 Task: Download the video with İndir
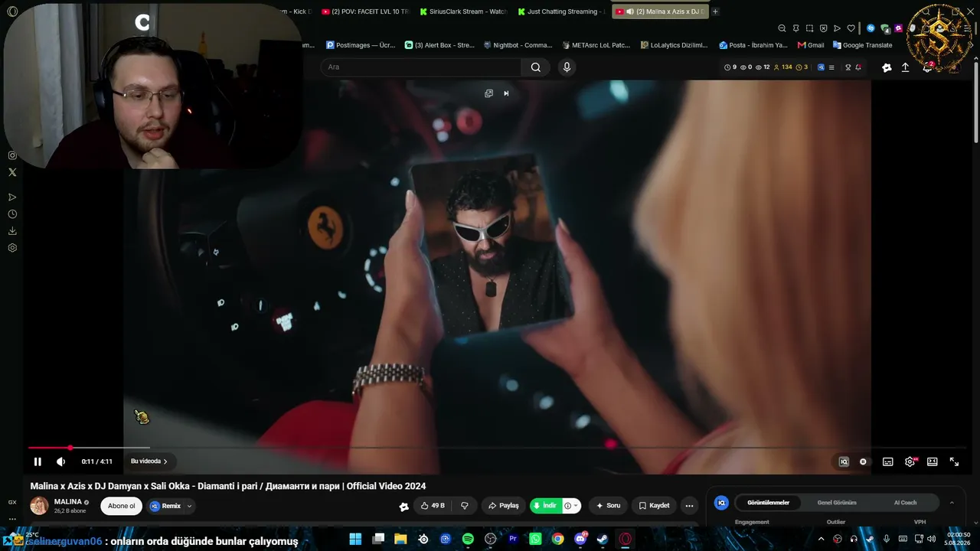[x=546, y=506]
